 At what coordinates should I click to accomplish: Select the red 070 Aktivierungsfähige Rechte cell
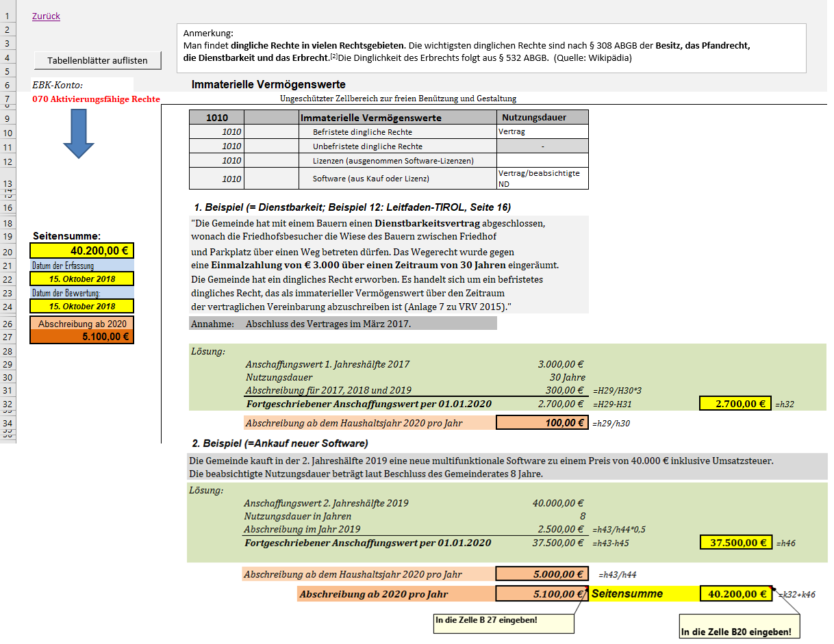coord(96,99)
